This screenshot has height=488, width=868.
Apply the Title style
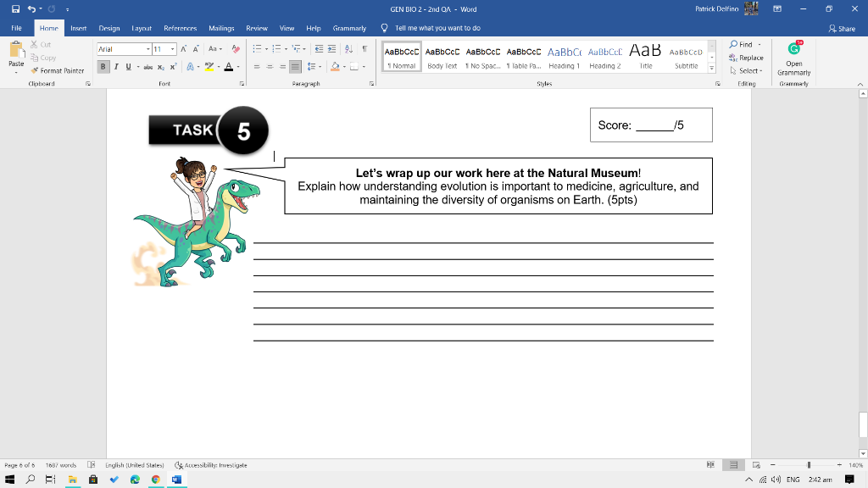pos(645,57)
